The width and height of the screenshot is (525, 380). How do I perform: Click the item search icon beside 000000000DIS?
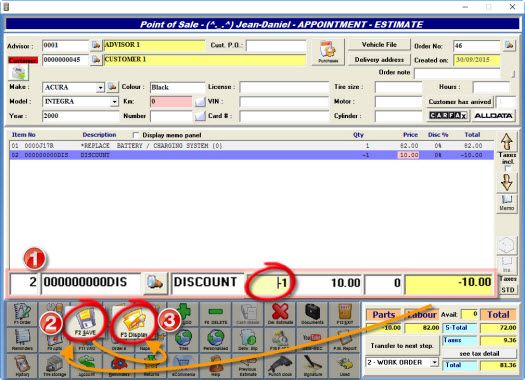(155, 283)
